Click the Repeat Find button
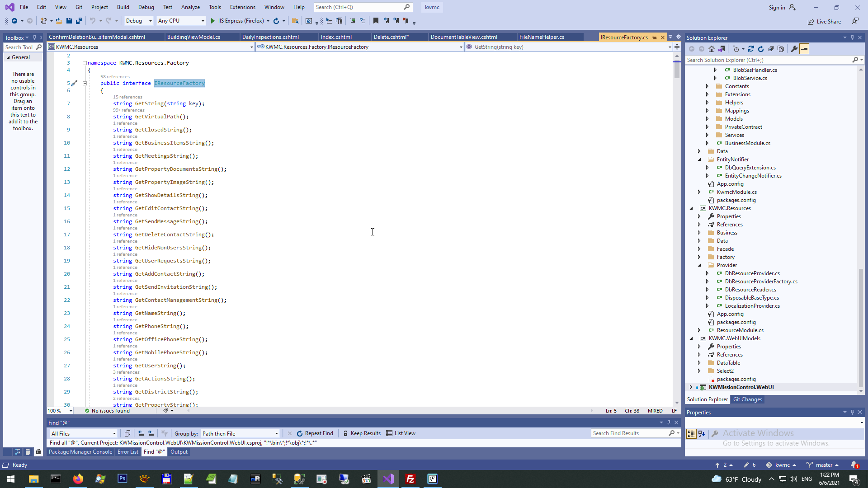The image size is (868, 488). point(315,433)
